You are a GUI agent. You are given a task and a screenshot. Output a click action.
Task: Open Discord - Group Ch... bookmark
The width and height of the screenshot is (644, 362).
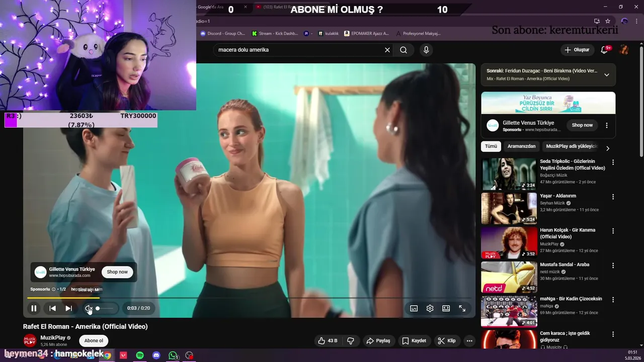pyautogui.click(x=222, y=34)
